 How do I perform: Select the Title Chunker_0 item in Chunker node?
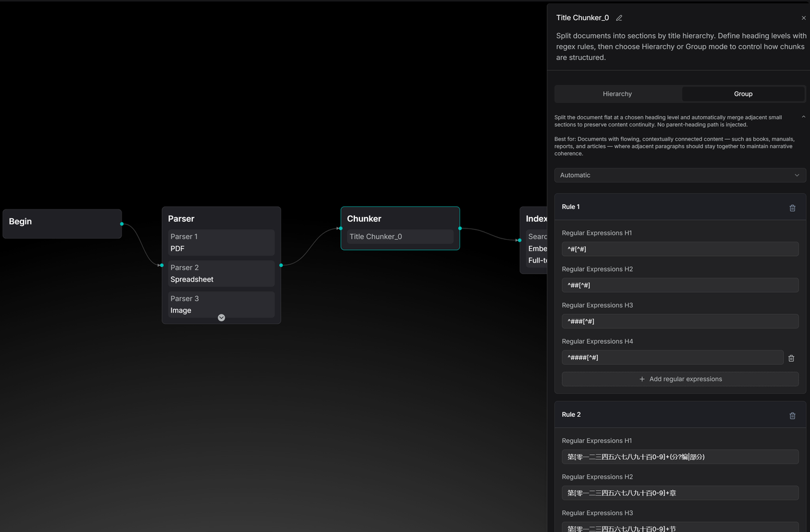(x=400, y=237)
